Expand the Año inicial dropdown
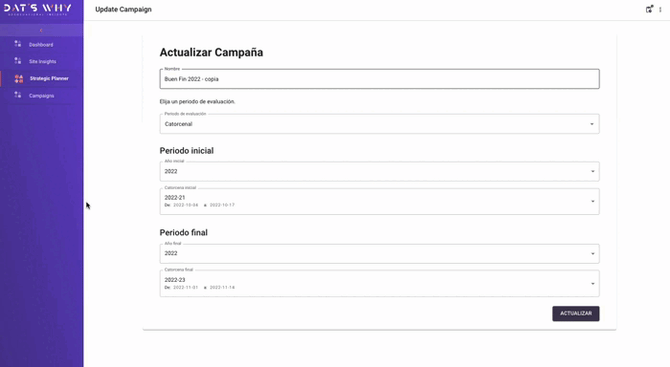 (379, 171)
